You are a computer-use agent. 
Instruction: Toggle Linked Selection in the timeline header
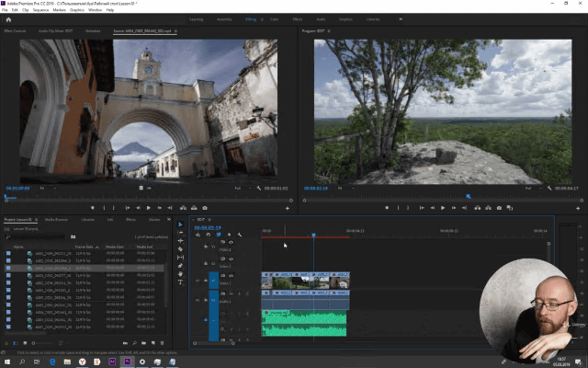point(219,235)
